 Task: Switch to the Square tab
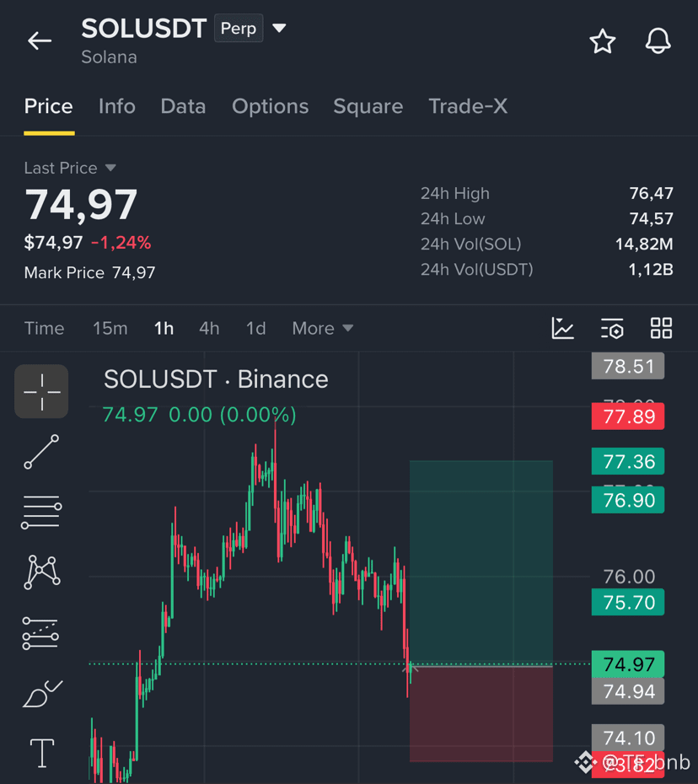coord(368,106)
